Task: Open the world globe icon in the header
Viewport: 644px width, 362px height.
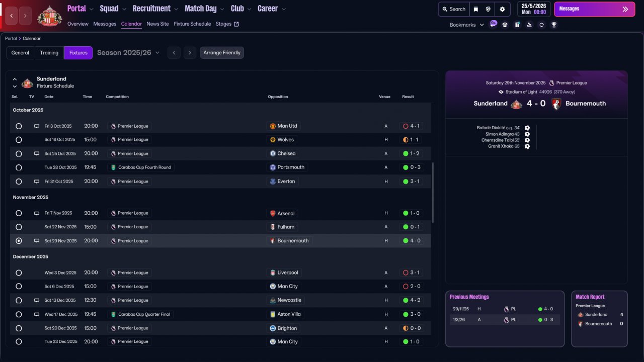Action: pyautogui.click(x=488, y=9)
